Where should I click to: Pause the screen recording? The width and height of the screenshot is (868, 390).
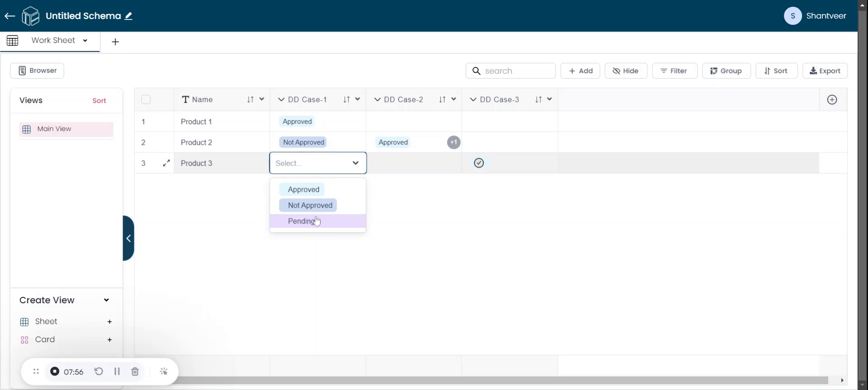tap(117, 371)
